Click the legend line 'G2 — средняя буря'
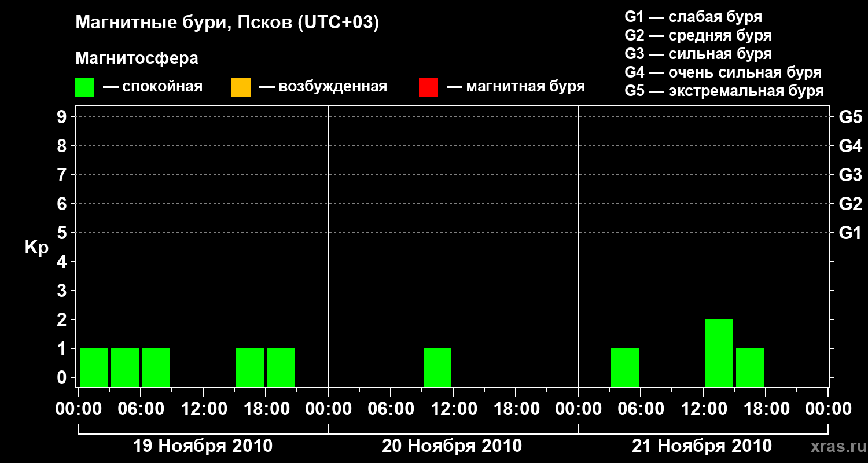Screen dimensions: 868x463 click(698, 35)
